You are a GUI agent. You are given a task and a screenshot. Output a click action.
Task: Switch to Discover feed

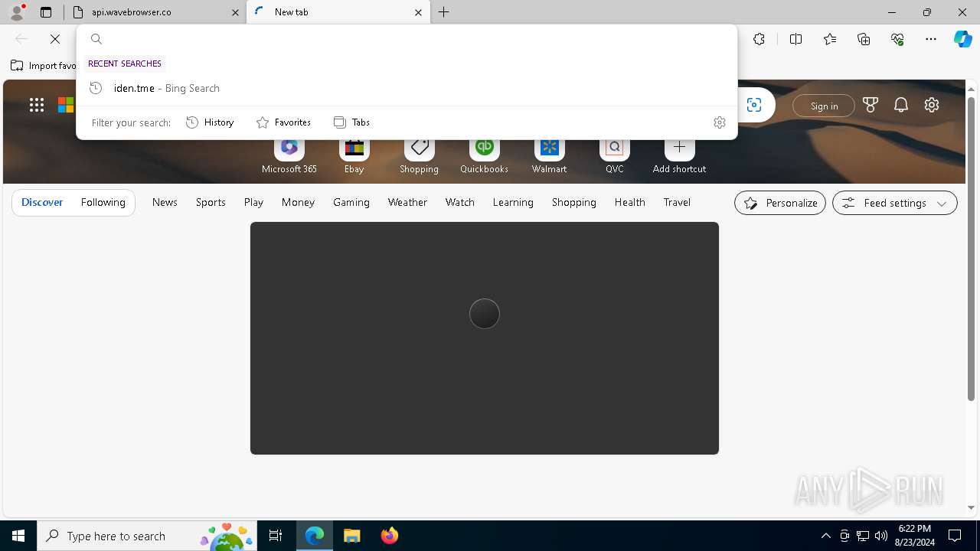(42, 202)
